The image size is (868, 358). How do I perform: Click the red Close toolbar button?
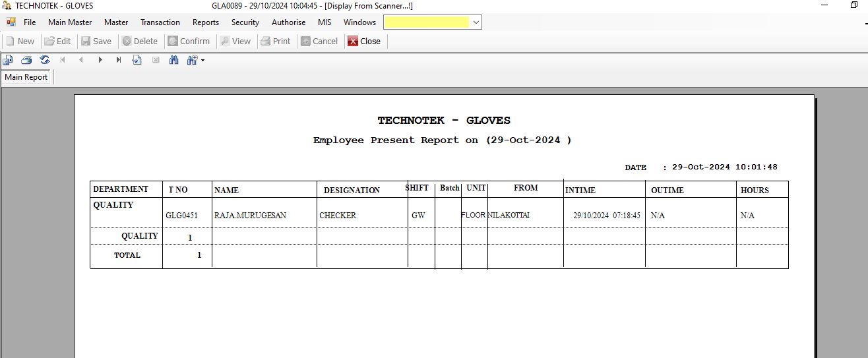(x=364, y=41)
